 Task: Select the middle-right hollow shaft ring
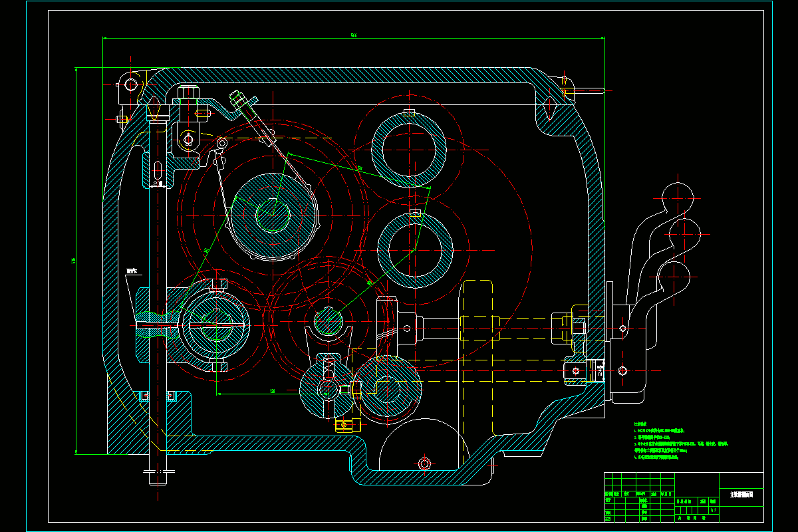pos(415,250)
